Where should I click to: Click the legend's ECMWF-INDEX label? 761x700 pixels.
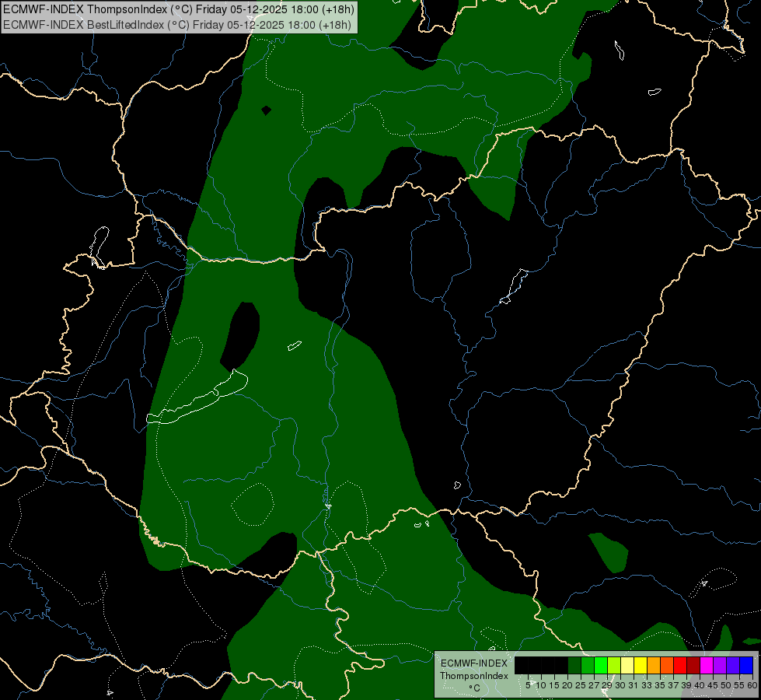[x=473, y=663]
